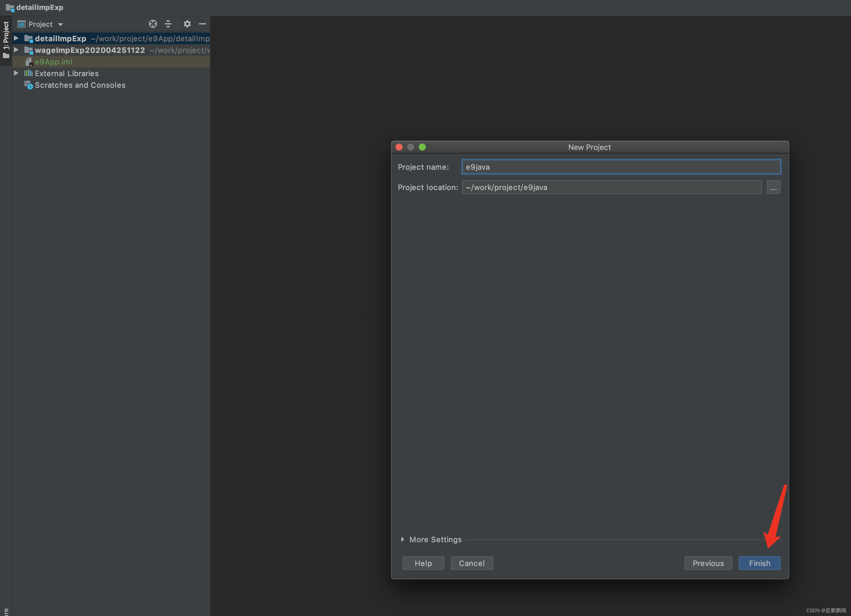Click the Previous button to go back
This screenshot has height=616, width=851.
[x=708, y=563]
